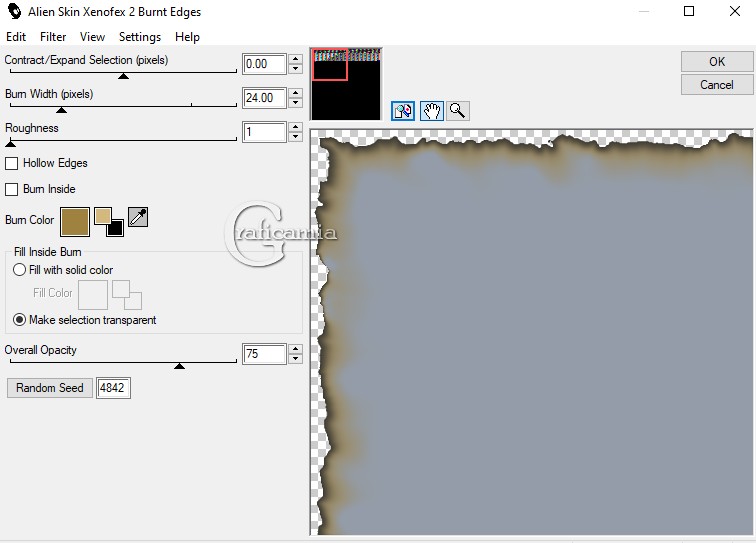Decrease Roughness with the down arrow
756x543 pixels.
(x=295, y=137)
